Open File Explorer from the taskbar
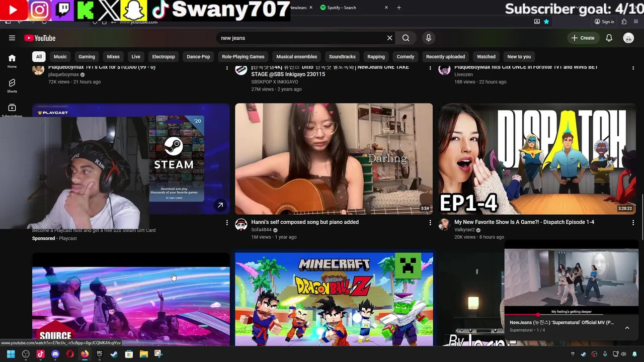644x362 pixels. point(143,354)
